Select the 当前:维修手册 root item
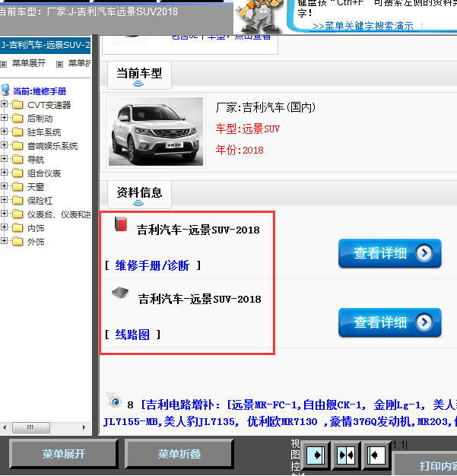Image resolution: width=457 pixels, height=476 pixels. click(x=40, y=91)
